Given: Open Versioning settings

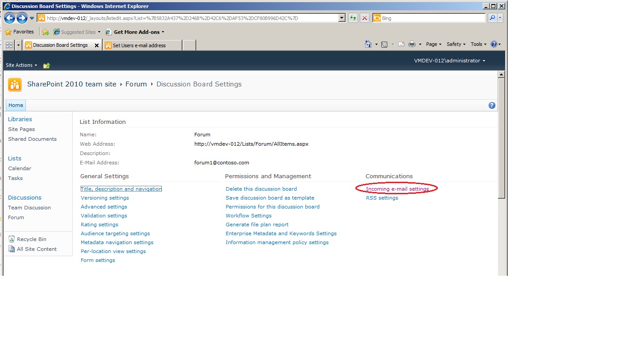Looking at the screenshot, I should tap(105, 198).
